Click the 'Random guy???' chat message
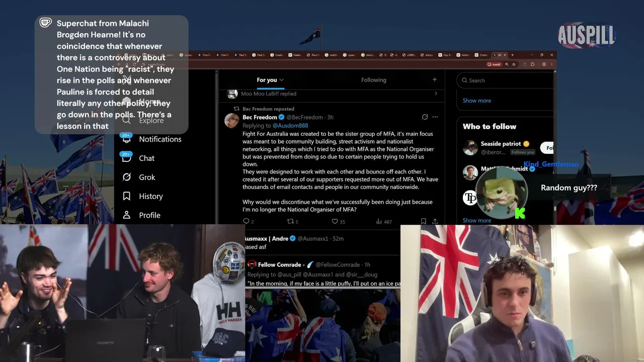This screenshot has height=362, width=644. coord(569,188)
